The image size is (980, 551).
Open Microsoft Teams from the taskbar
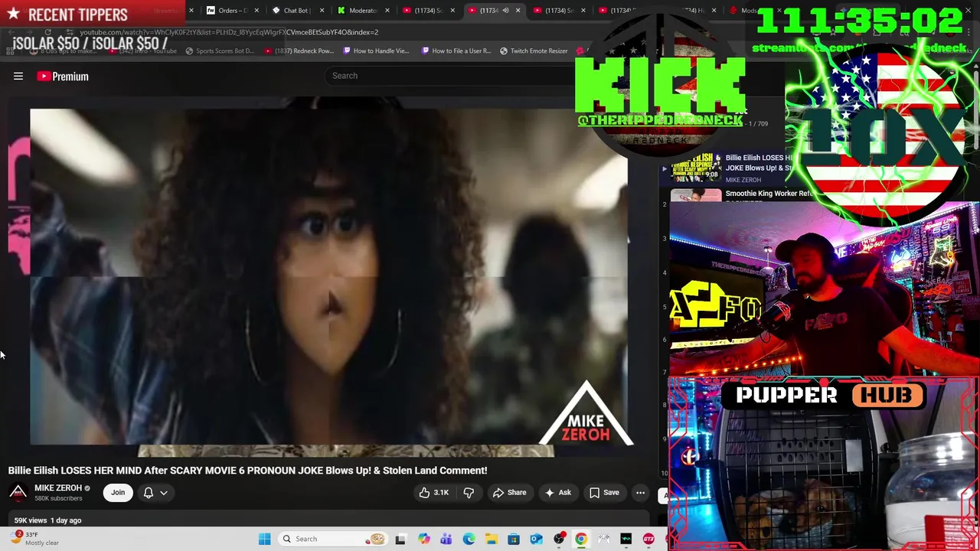tap(446, 539)
